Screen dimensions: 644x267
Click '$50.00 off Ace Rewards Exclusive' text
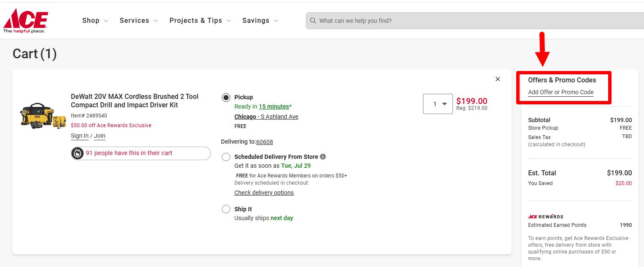111,125
